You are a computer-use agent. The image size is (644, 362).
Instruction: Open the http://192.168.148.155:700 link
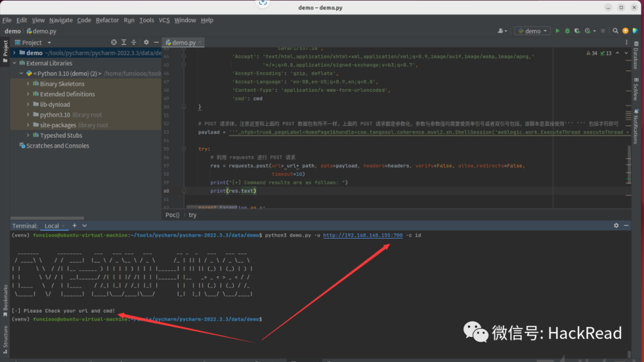pos(363,236)
